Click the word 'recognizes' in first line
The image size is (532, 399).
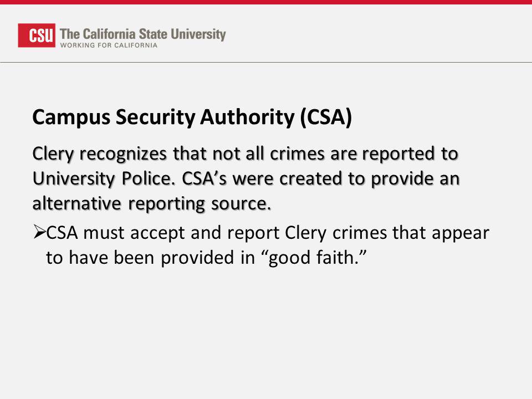click(123, 155)
